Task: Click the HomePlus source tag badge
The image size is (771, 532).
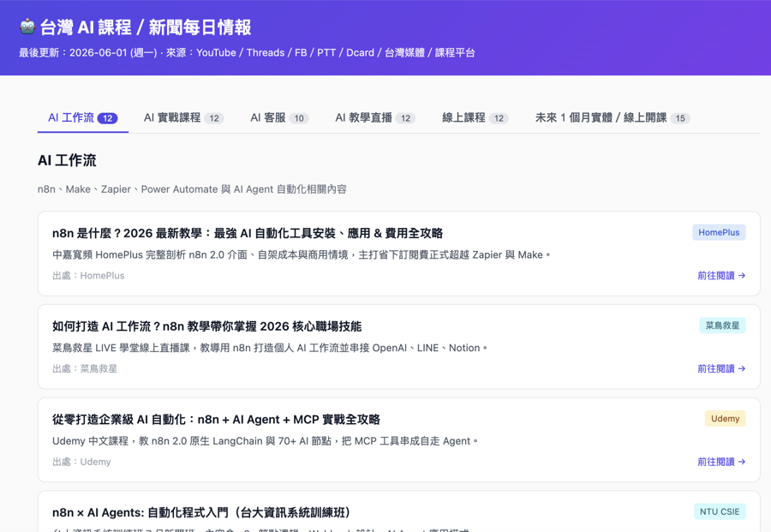Action: (719, 232)
